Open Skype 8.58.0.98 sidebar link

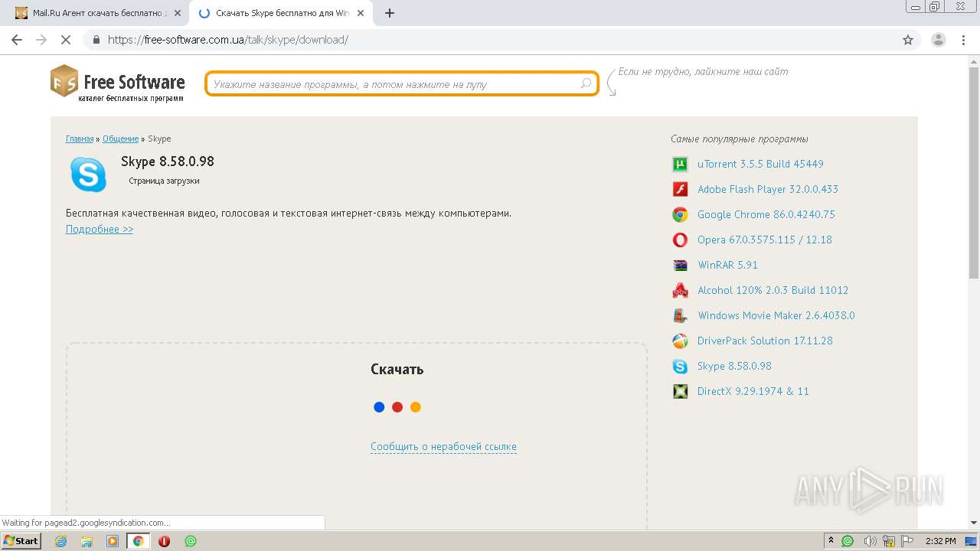click(x=734, y=366)
